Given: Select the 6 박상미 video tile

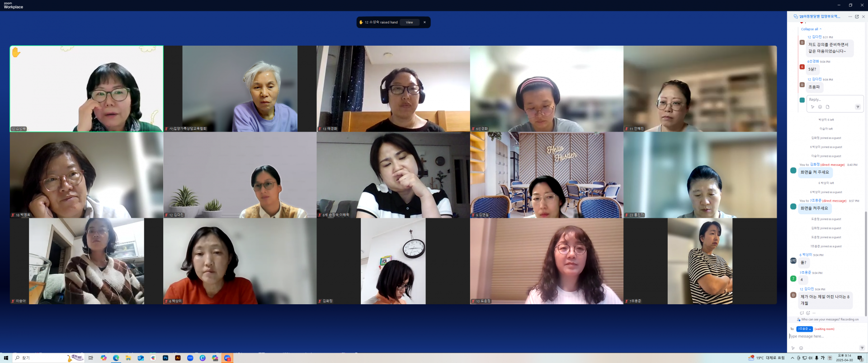Looking at the screenshot, I should click(240, 261).
